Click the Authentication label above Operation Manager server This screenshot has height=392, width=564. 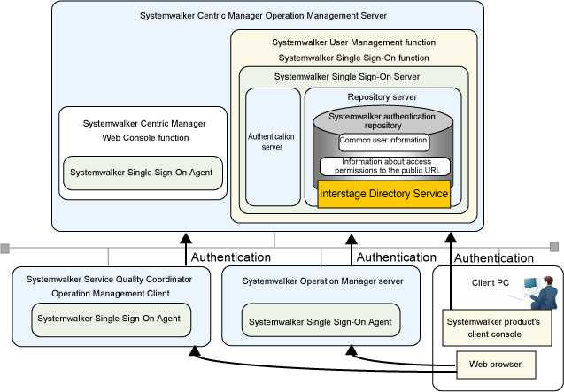click(397, 257)
